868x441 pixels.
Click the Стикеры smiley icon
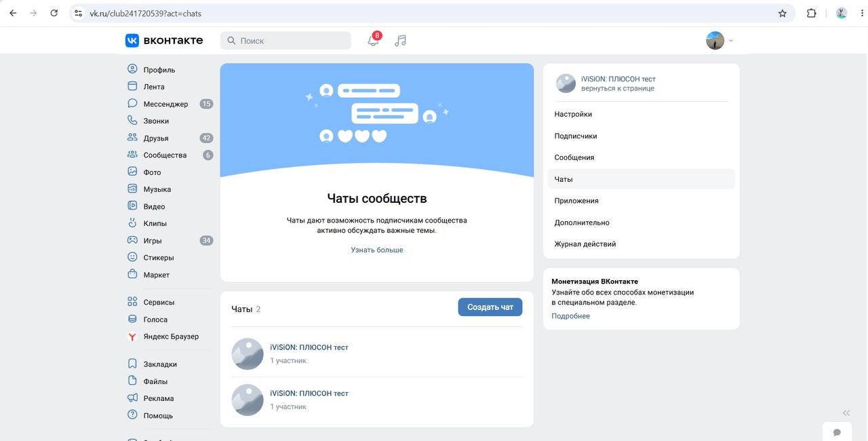point(132,257)
